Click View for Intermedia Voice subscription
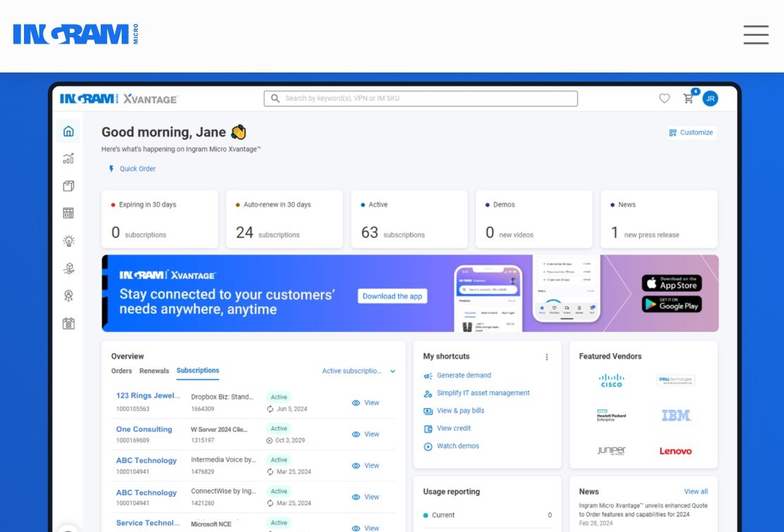The height and width of the screenshot is (532, 784). [365, 466]
